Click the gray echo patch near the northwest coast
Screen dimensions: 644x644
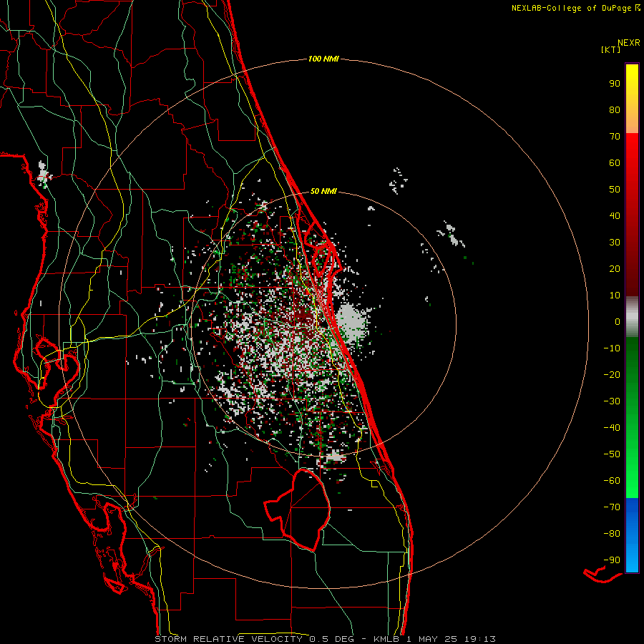(x=43, y=174)
